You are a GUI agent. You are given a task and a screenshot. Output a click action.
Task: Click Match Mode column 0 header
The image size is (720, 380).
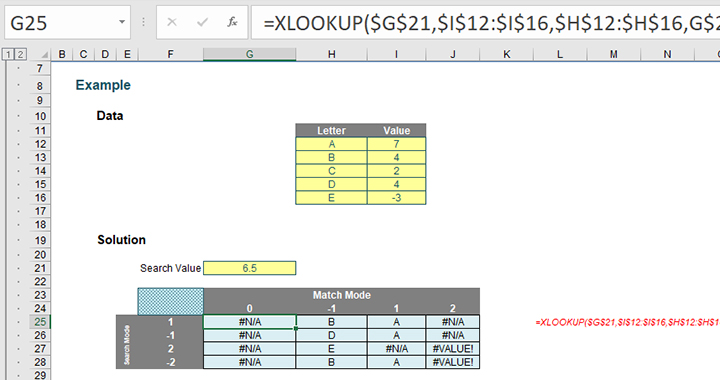point(249,308)
